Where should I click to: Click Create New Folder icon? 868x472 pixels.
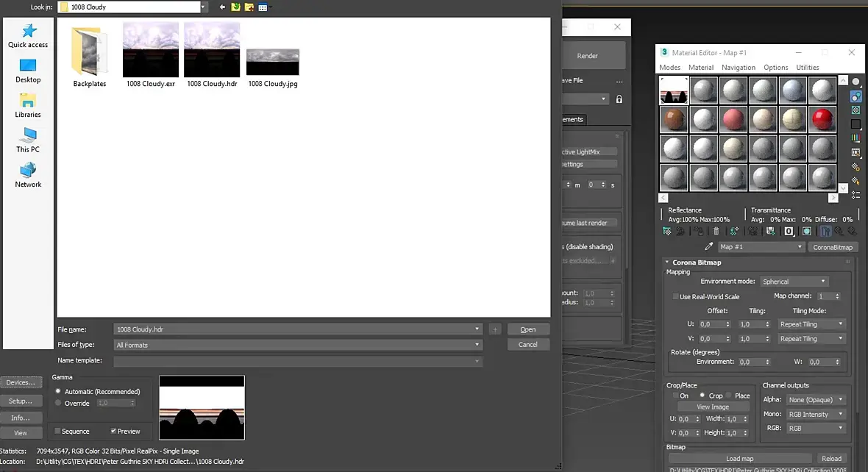pyautogui.click(x=249, y=7)
